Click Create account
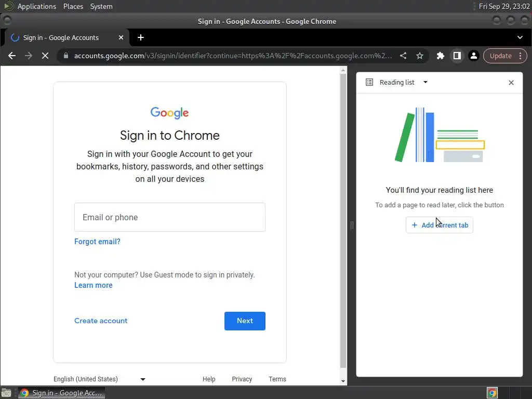532x399 pixels. [x=101, y=321]
